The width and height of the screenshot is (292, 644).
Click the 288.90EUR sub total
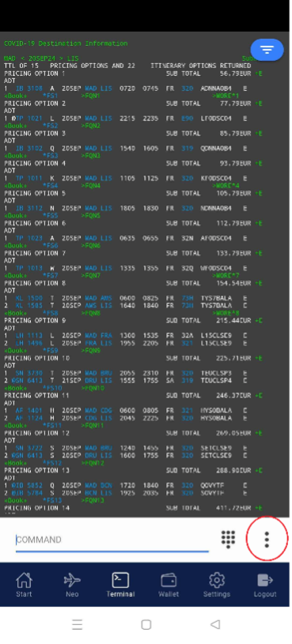pyautogui.click(x=233, y=471)
